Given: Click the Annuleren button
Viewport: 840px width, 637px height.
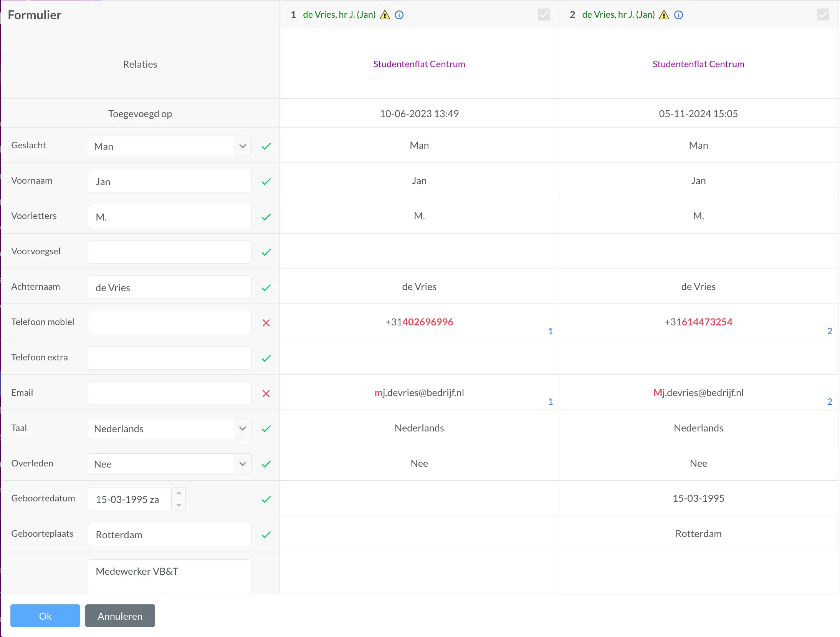Looking at the screenshot, I should click(x=120, y=615).
